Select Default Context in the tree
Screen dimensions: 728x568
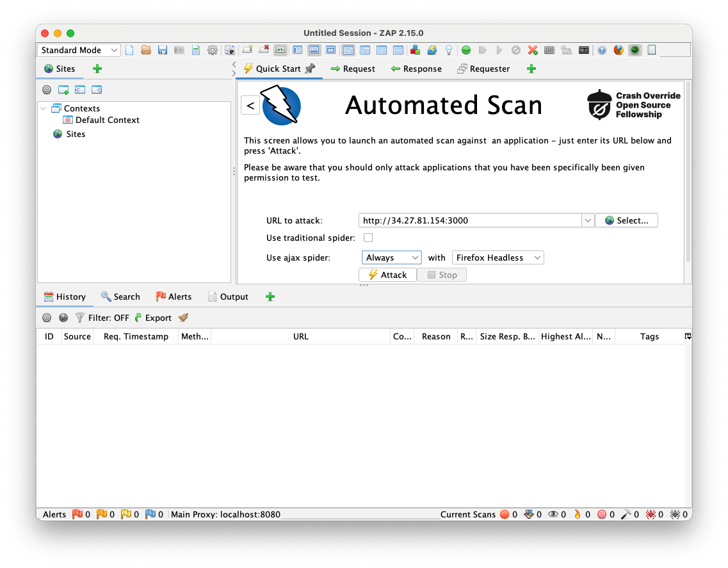(101, 120)
